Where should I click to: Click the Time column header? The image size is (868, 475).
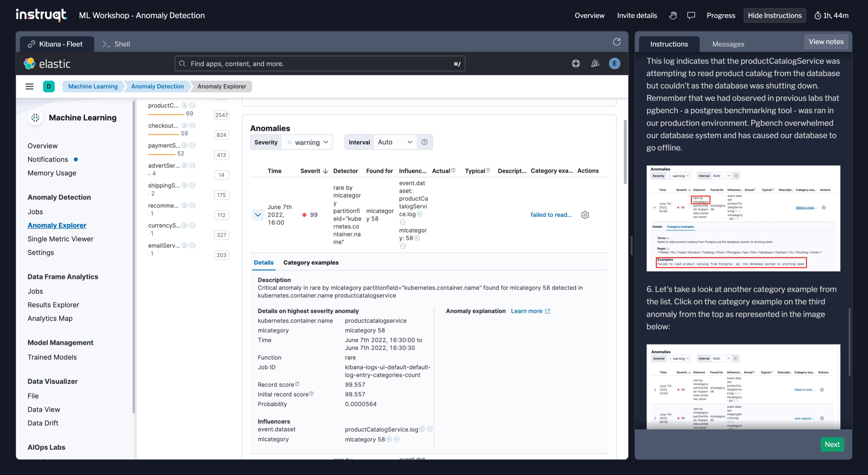274,171
